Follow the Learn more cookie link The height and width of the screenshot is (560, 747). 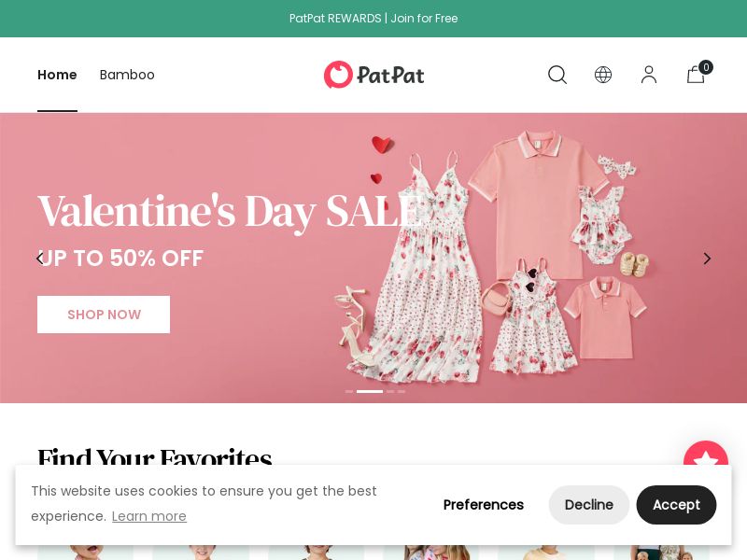click(x=149, y=516)
